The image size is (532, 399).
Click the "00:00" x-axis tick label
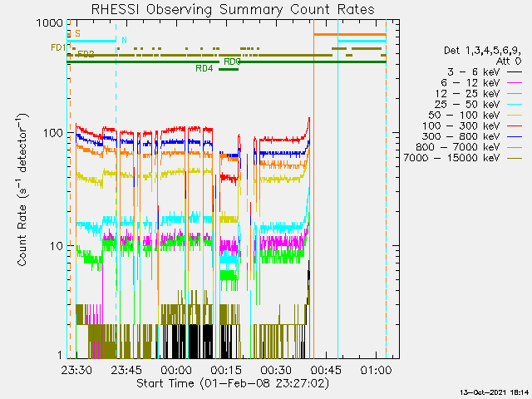(176, 370)
